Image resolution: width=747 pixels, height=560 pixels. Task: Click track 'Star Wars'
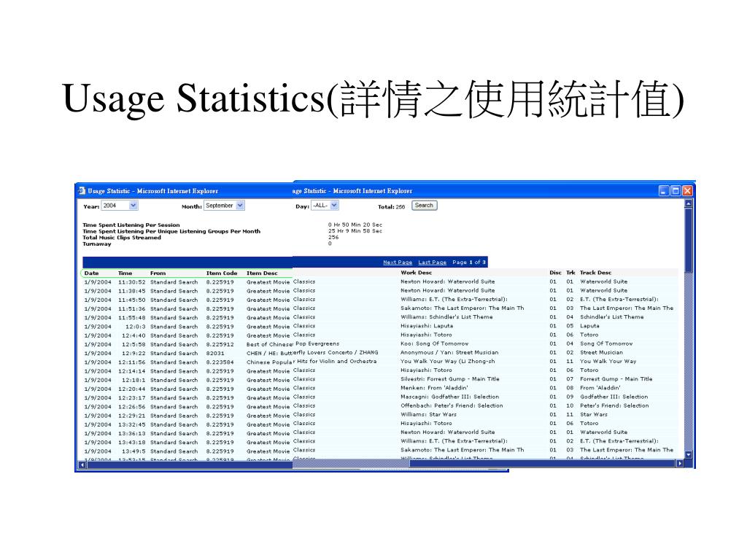point(594,415)
